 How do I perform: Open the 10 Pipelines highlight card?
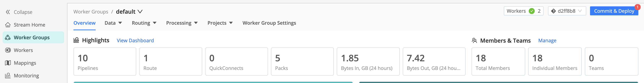(x=105, y=61)
